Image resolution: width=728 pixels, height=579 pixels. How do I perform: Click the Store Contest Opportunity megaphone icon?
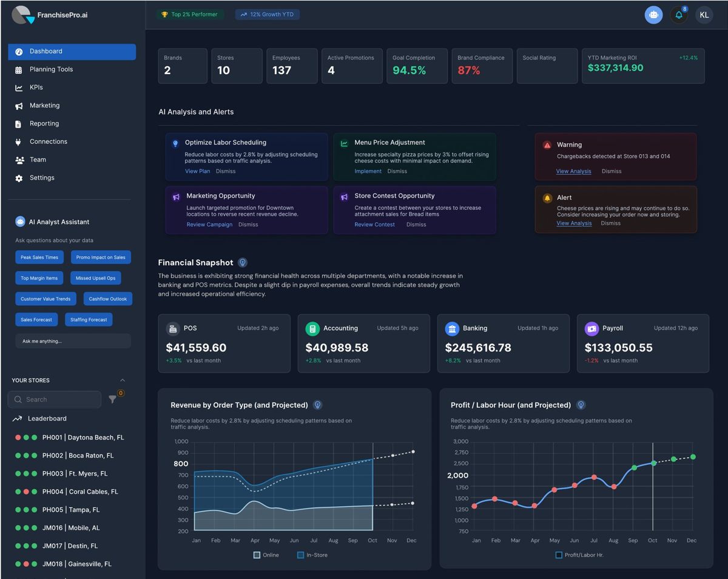tap(344, 197)
